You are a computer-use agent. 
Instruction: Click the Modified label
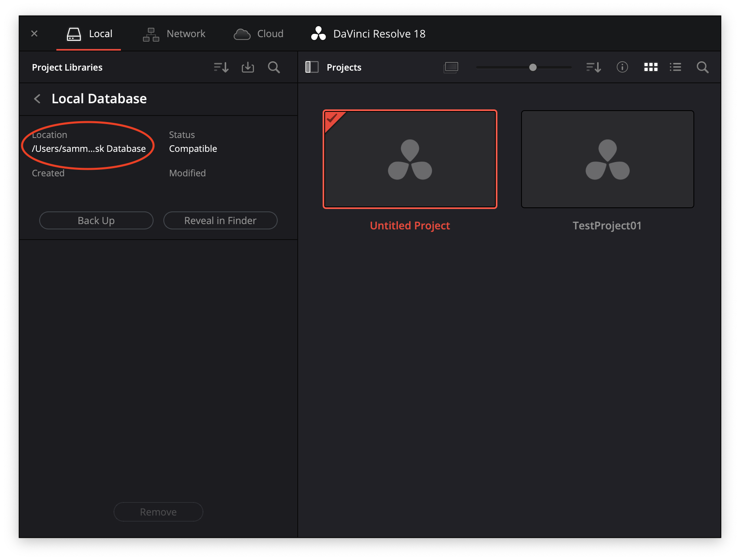187,173
